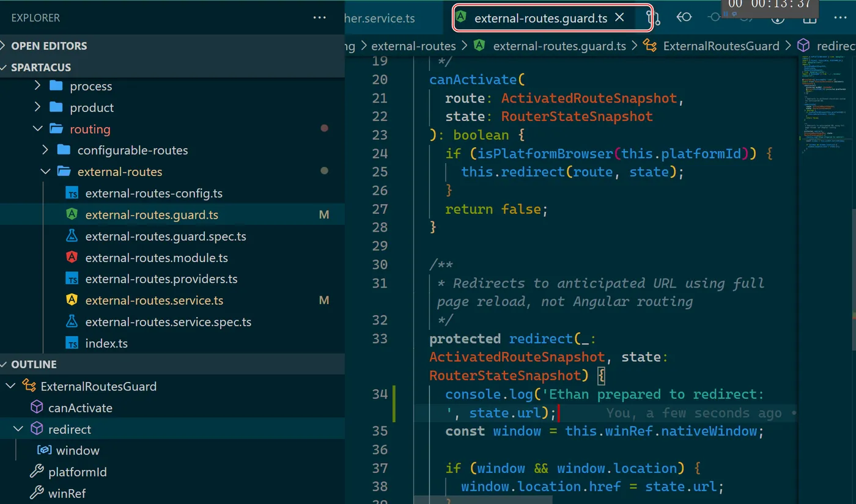Open external-routes.service.ts file
The image size is (856, 504).
click(154, 300)
